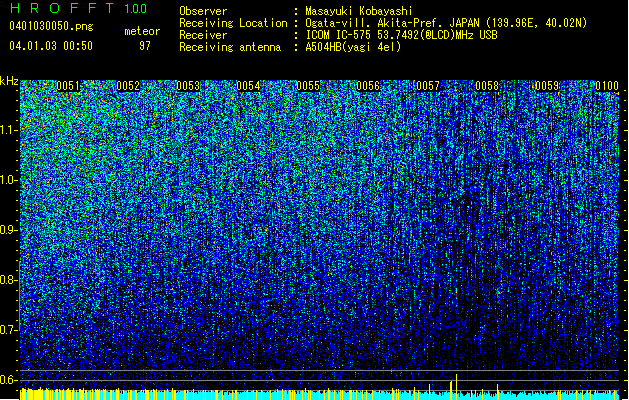Select the filename 0401030050.png

[x=51, y=26]
